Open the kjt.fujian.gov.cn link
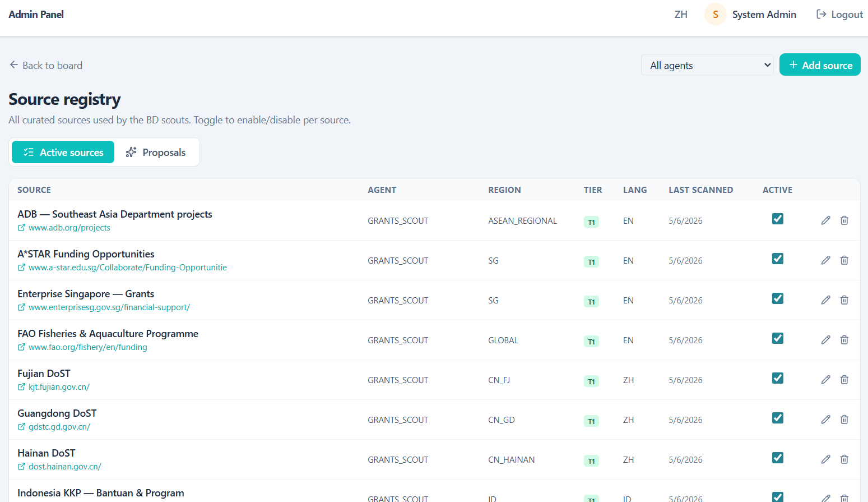This screenshot has width=868, height=502. point(59,387)
